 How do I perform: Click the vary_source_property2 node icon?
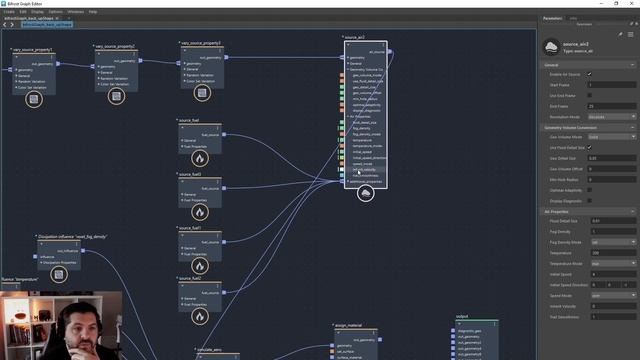(116, 96)
